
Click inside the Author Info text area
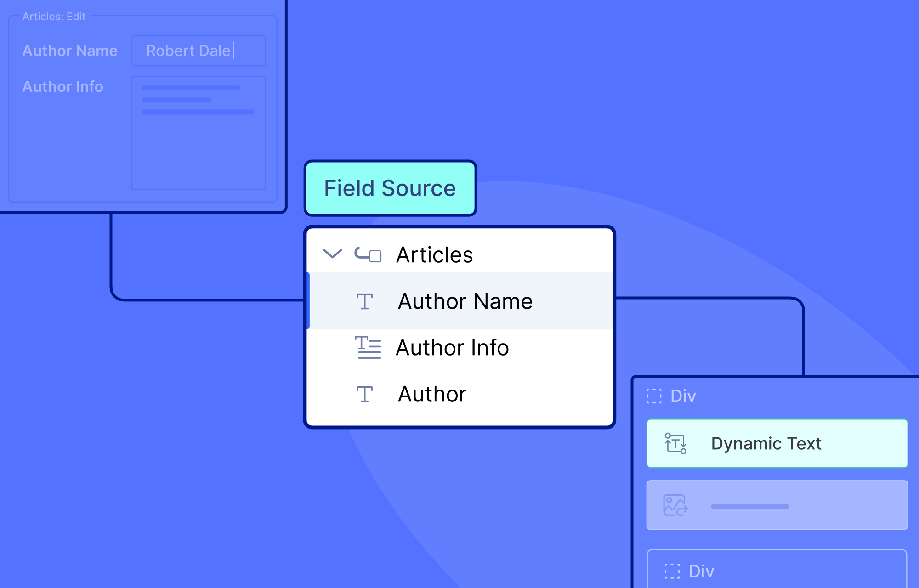pyautogui.click(x=199, y=133)
